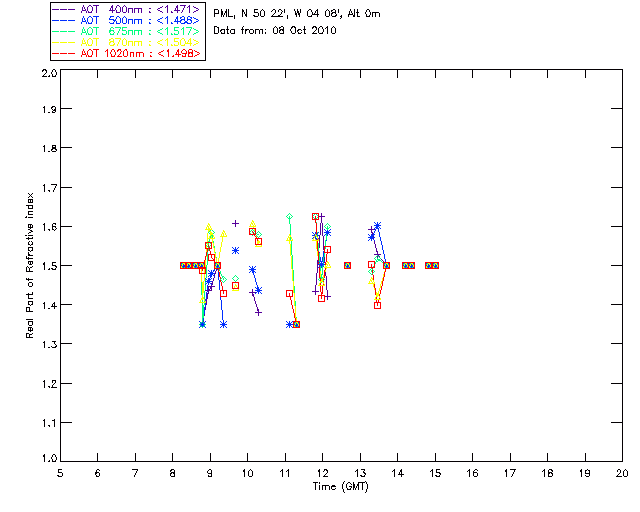Viewport: 640px width, 512px height.
Task: Click the 1.3 y-axis label
Action: (x=49, y=345)
